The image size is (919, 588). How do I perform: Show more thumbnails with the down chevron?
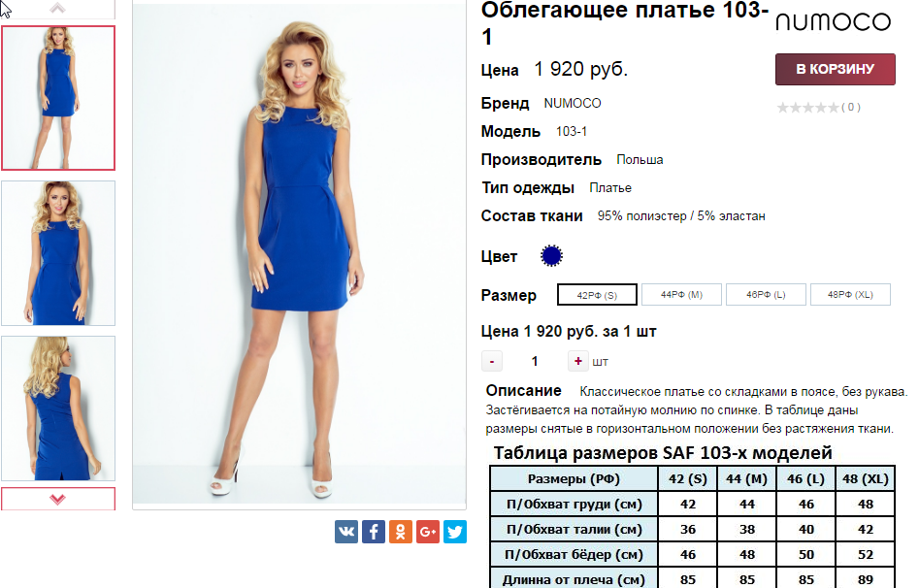(57, 499)
